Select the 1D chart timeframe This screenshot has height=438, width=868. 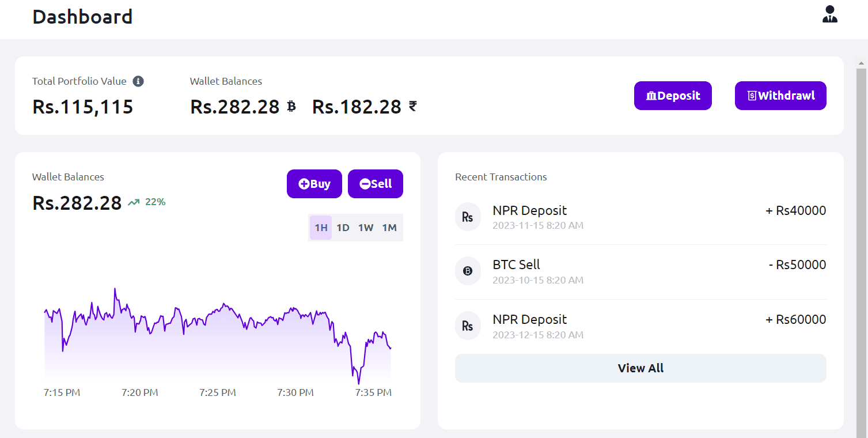coord(343,227)
